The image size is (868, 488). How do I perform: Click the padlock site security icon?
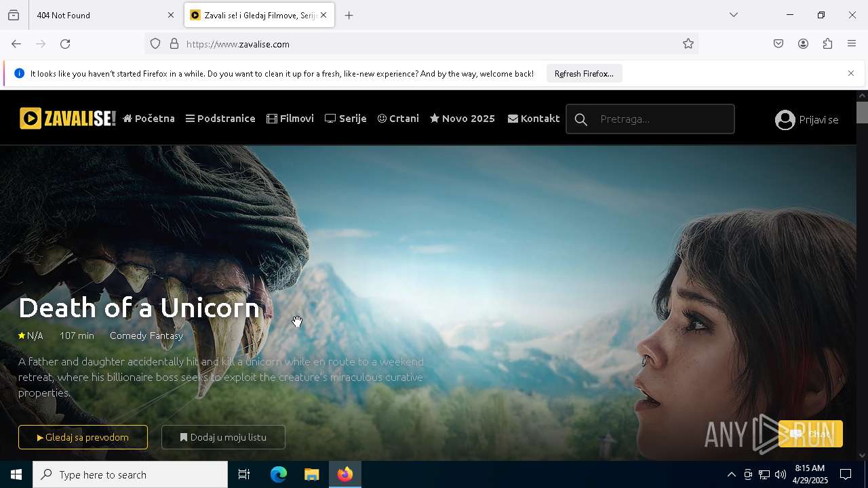pos(174,44)
